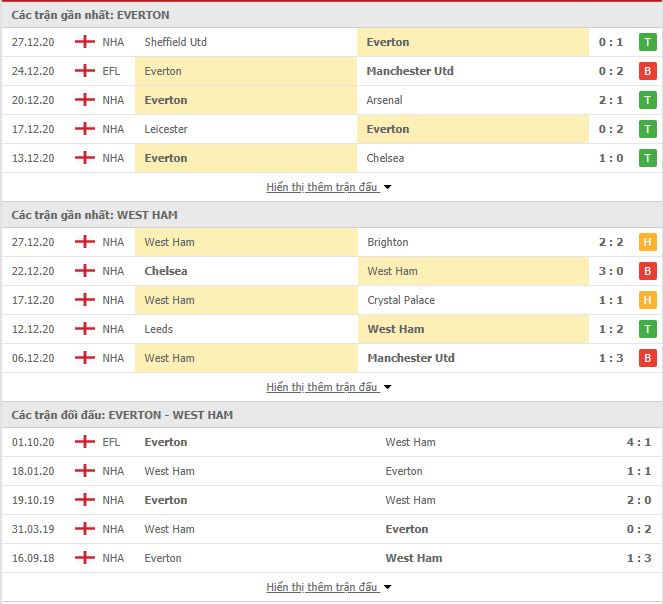663x604 pixels.
Task: Click England flag icon on 16.09.18 match row
Action: (85, 558)
